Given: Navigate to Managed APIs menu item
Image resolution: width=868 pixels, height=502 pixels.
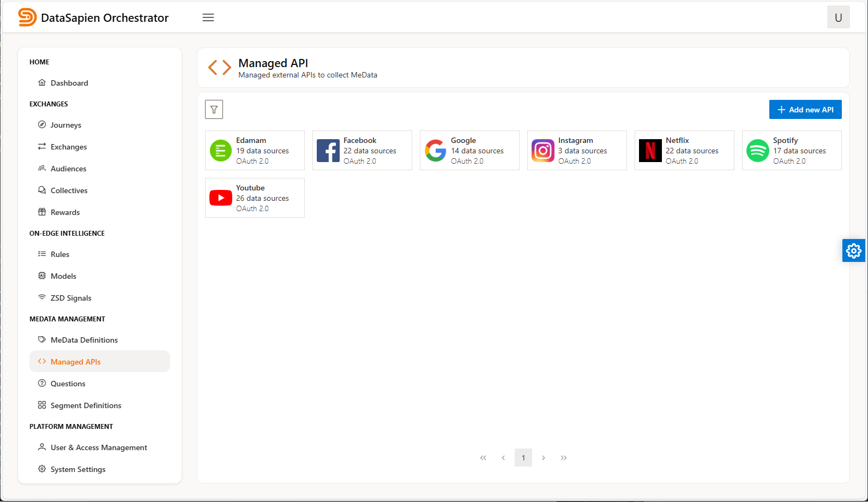Looking at the screenshot, I should [100, 361].
